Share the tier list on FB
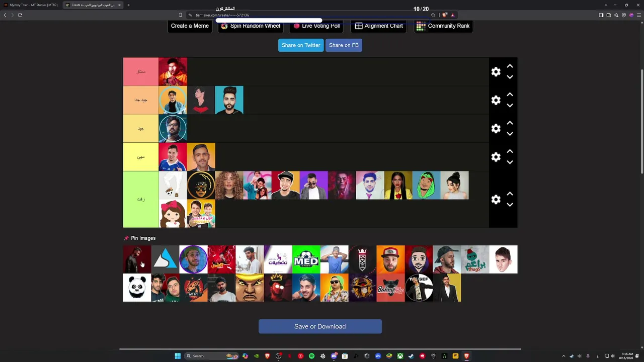644x362 pixels. click(344, 45)
